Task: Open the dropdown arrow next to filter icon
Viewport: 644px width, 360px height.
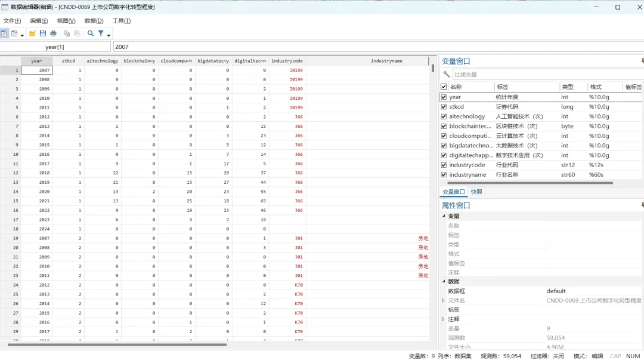Action: [109, 35]
